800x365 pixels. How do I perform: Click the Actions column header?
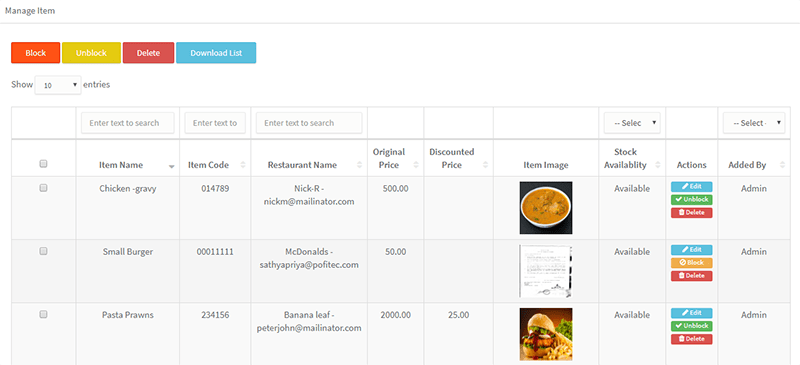pos(691,165)
